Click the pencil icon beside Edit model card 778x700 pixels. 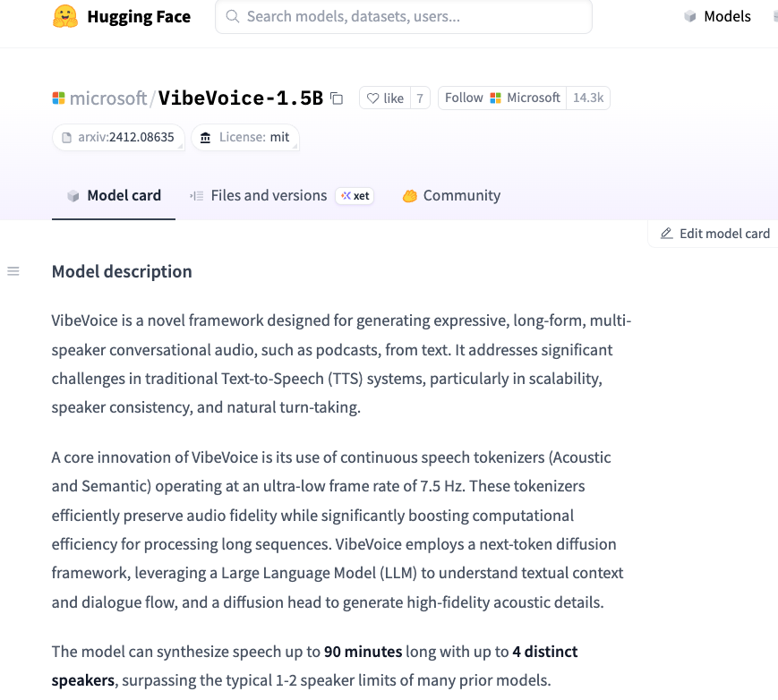(x=667, y=233)
